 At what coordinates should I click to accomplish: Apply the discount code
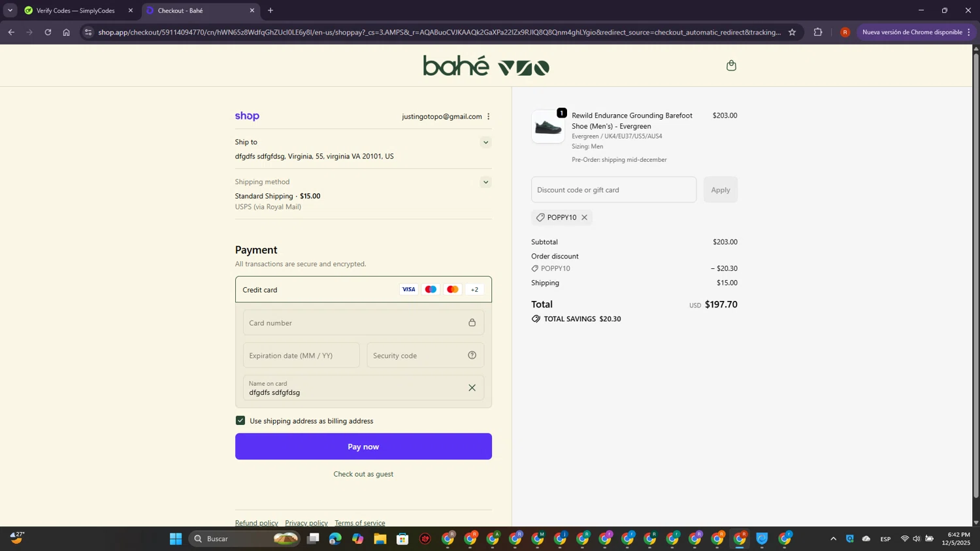click(721, 189)
